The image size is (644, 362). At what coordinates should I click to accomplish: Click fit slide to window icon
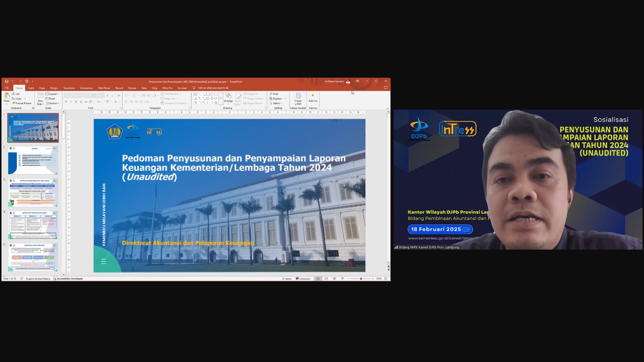pos(386,279)
